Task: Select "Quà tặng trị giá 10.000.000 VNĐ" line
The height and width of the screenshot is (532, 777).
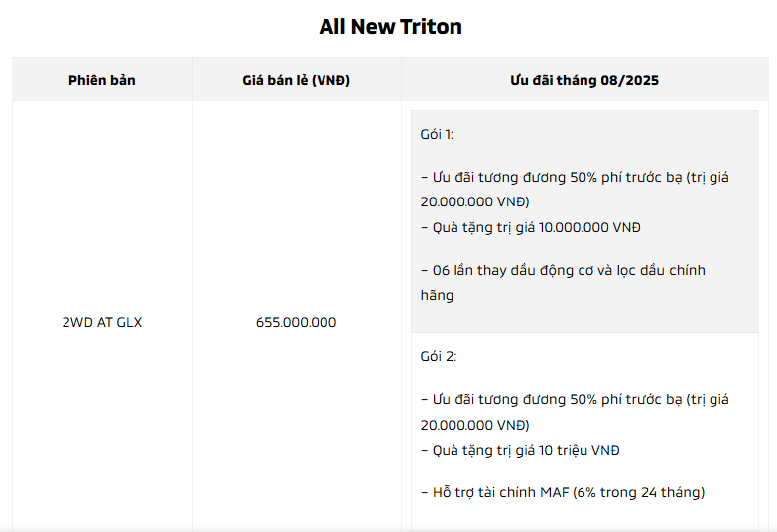Action: [x=530, y=227]
